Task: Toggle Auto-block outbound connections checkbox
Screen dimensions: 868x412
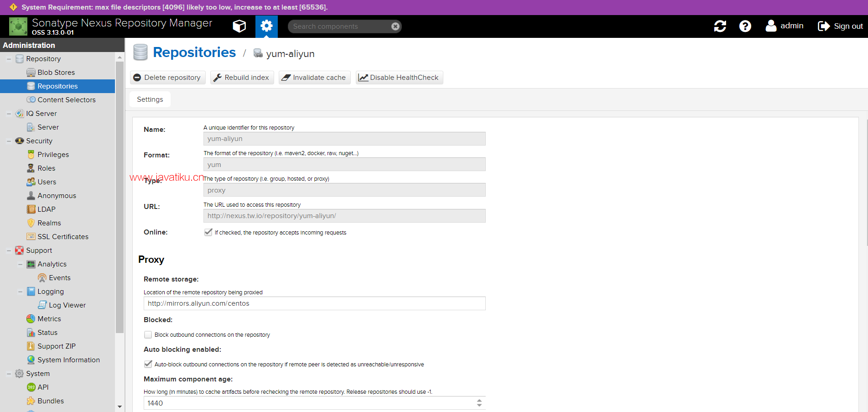Action: pyautogui.click(x=148, y=364)
